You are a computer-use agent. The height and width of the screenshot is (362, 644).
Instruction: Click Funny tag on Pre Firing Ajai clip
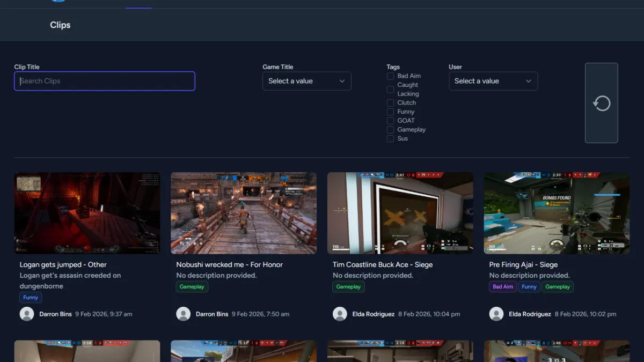[529, 287]
